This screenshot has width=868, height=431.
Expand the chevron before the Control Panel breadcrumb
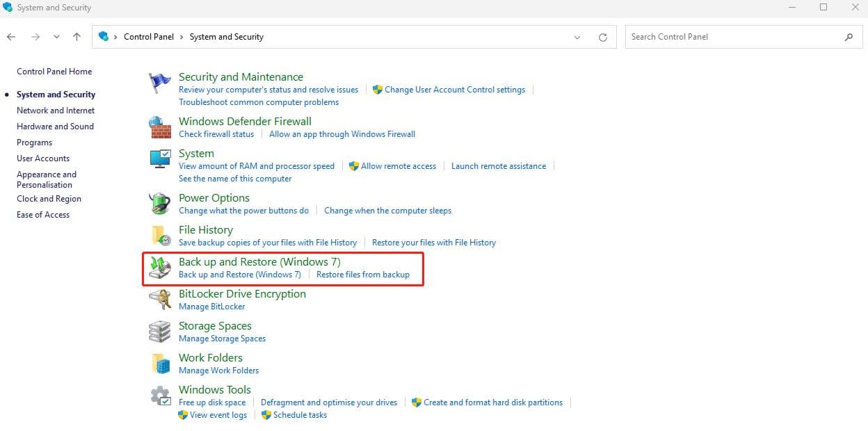[116, 37]
